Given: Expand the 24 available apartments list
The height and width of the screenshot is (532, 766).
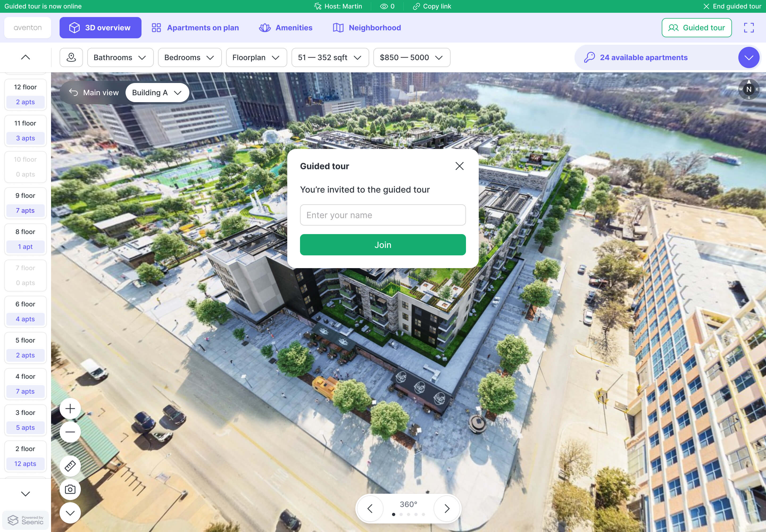Looking at the screenshot, I should pos(749,57).
